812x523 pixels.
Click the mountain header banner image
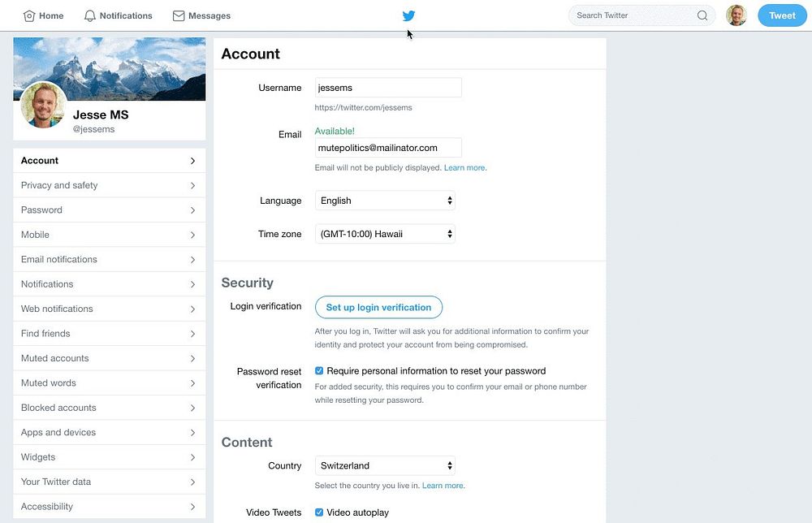(110, 69)
